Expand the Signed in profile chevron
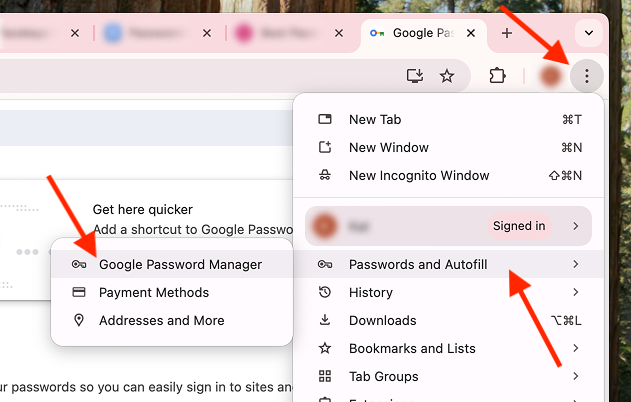The image size is (631, 402). [576, 226]
